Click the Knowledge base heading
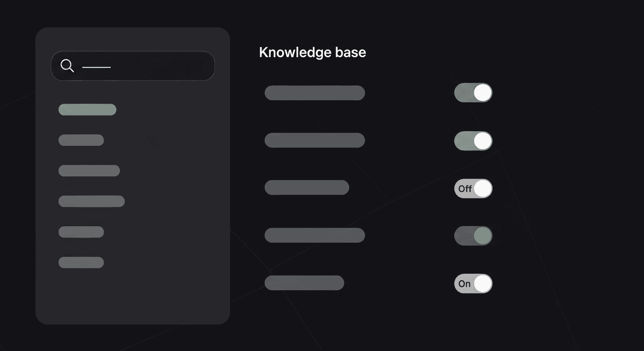Viewport: 644px width, 351px height. click(312, 52)
